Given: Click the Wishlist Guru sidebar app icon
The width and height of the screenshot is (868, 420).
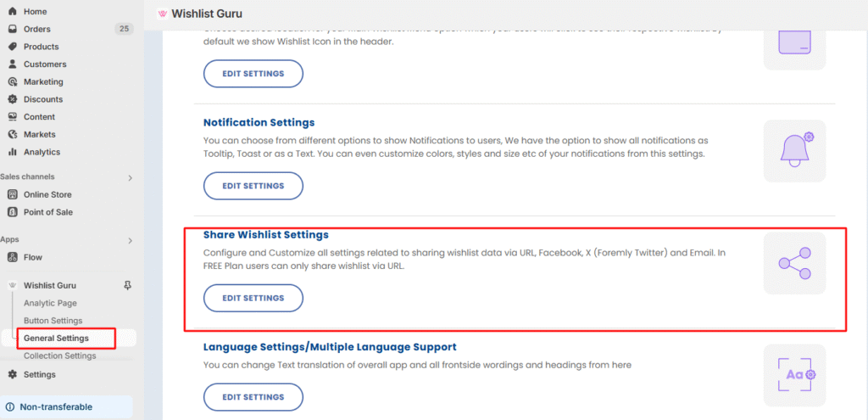Looking at the screenshot, I should (13, 286).
